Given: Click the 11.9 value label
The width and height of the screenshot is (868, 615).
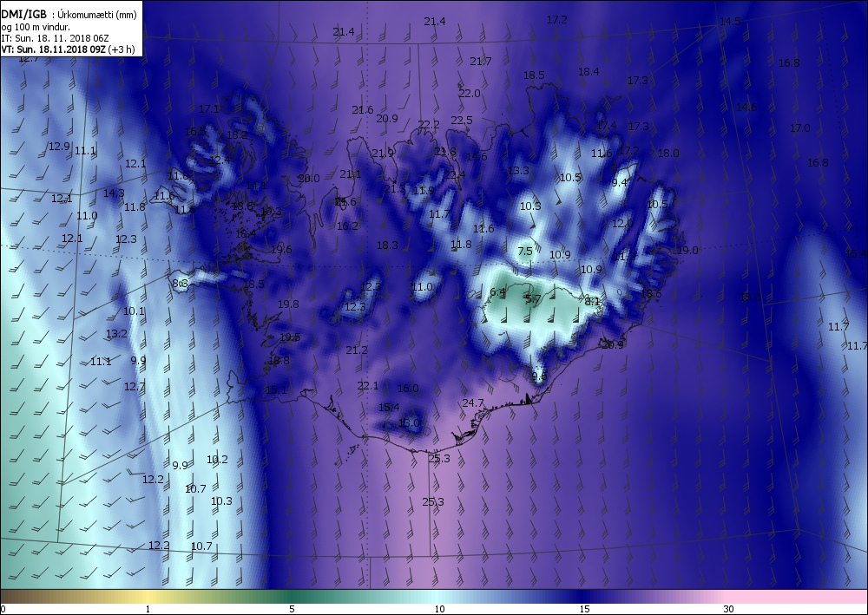Looking at the screenshot, I should [x=424, y=190].
